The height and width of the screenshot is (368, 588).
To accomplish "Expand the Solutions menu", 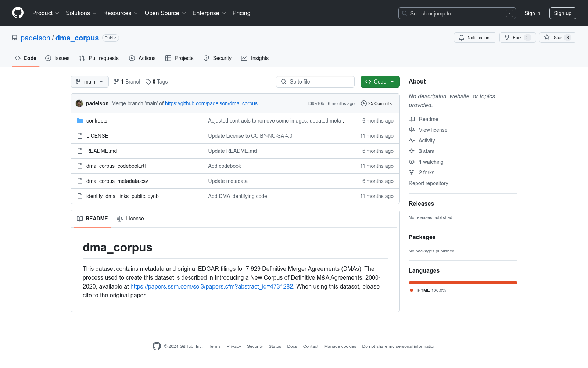I will coord(81,13).
